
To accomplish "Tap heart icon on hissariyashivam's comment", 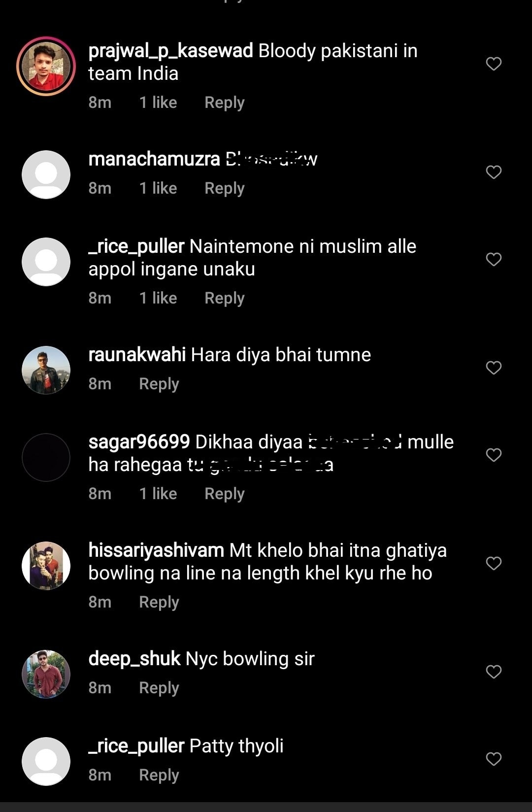I will pos(494,563).
